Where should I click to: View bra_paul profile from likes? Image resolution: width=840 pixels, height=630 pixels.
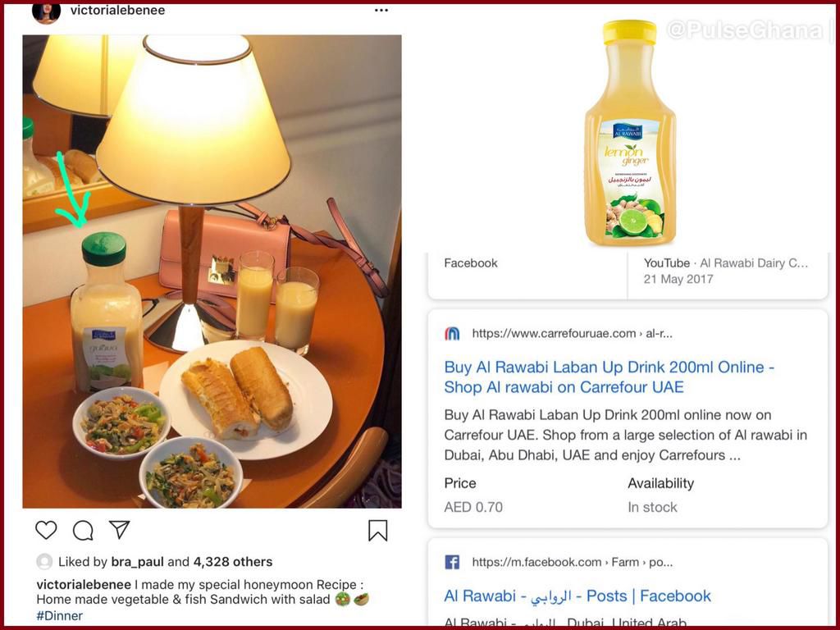click(x=137, y=562)
